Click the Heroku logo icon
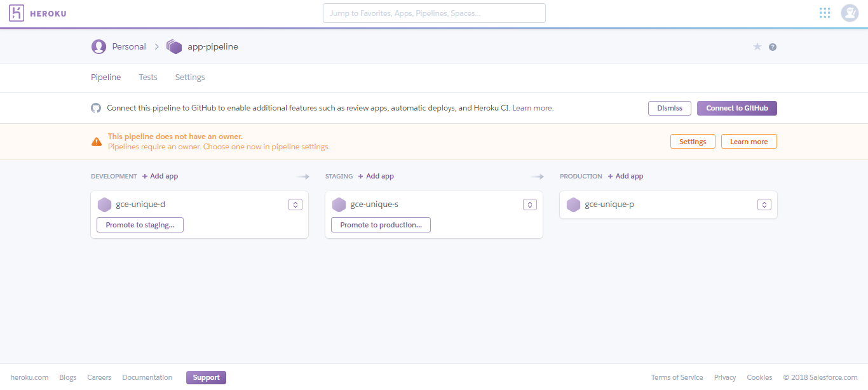The height and width of the screenshot is (390, 868). point(17,13)
